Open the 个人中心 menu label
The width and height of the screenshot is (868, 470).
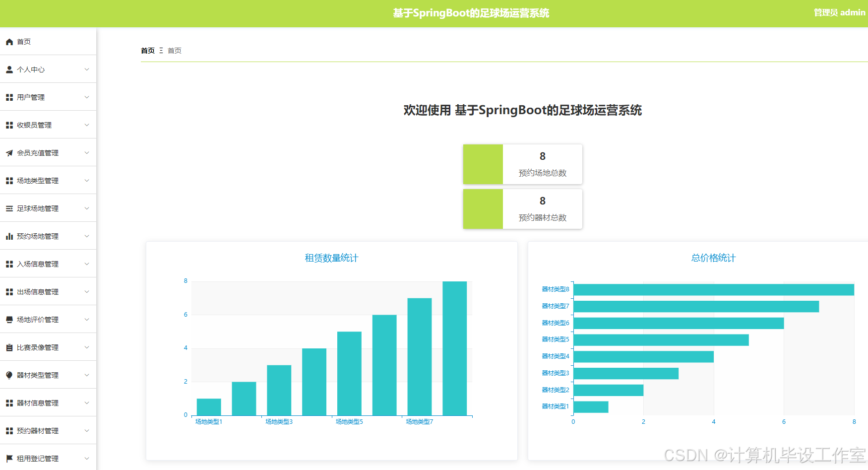pyautogui.click(x=31, y=70)
